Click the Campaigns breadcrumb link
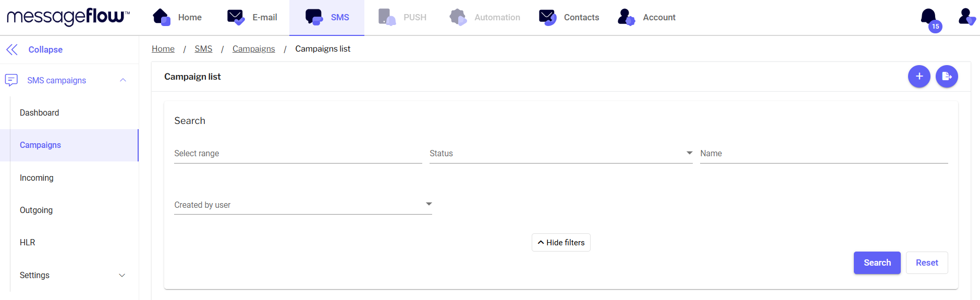This screenshot has width=980, height=300. [253, 49]
